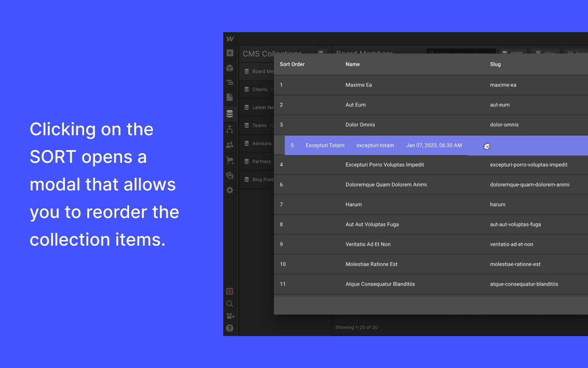Screen dimensions: 588x368
Task: Click the Blog Posts collection database icon
Action: 247,179
